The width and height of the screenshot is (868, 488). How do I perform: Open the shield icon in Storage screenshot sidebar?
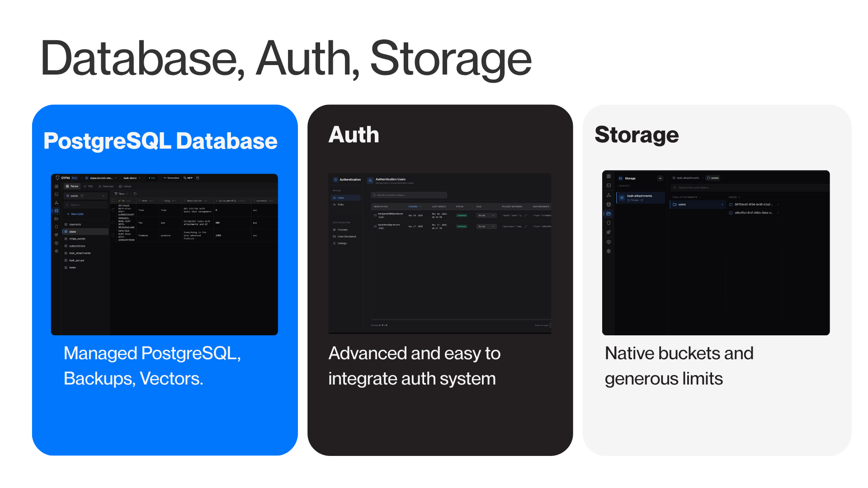click(609, 223)
